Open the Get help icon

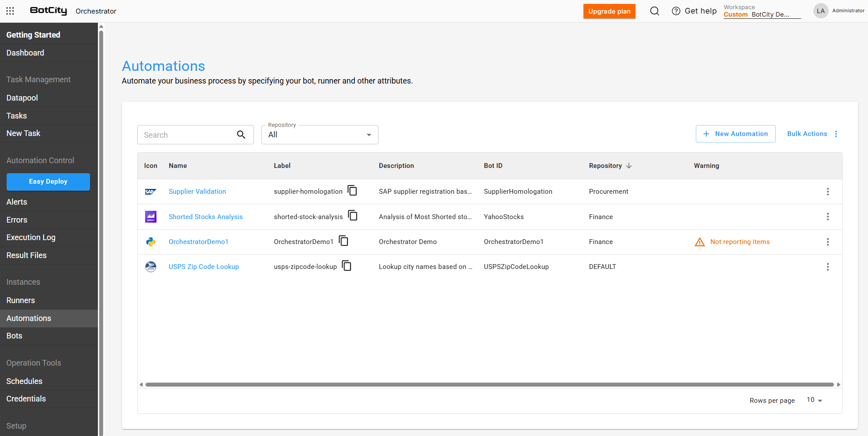(676, 11)
